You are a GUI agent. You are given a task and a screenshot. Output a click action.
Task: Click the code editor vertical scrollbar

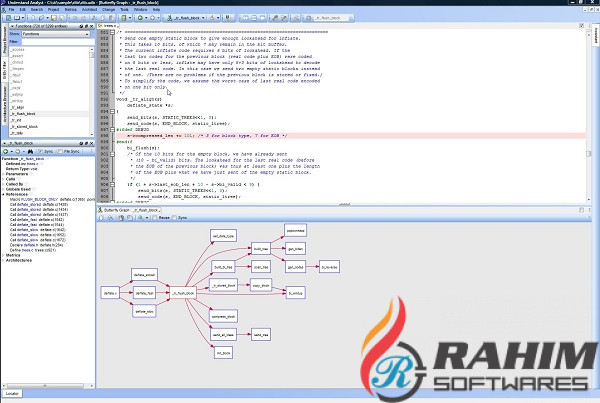pos(589,115)
